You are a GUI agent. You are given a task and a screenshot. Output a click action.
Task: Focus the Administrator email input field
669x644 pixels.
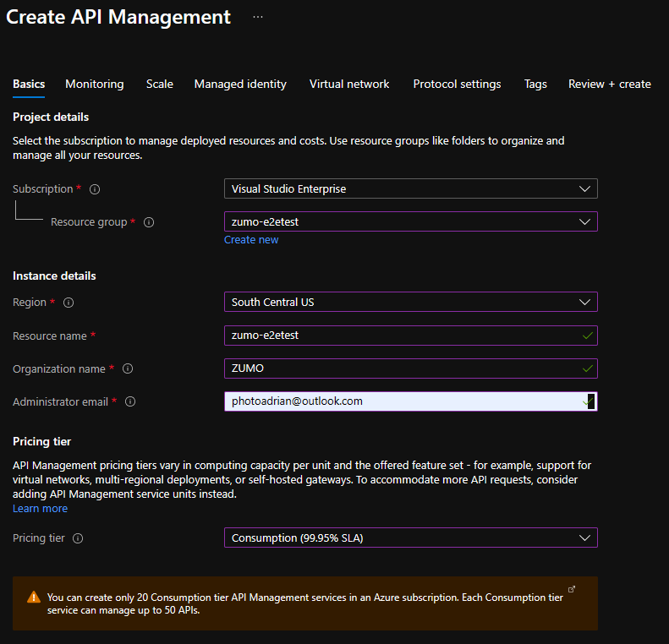(411, 401)
